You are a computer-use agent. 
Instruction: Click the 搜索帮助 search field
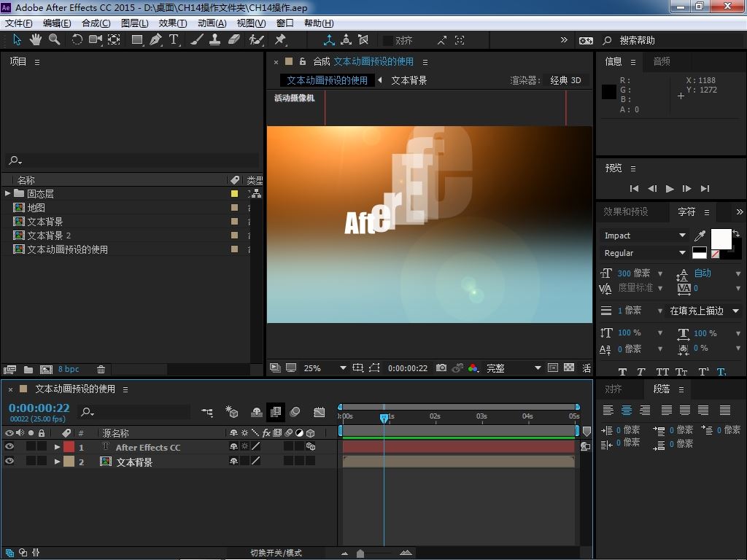point(678,41)
